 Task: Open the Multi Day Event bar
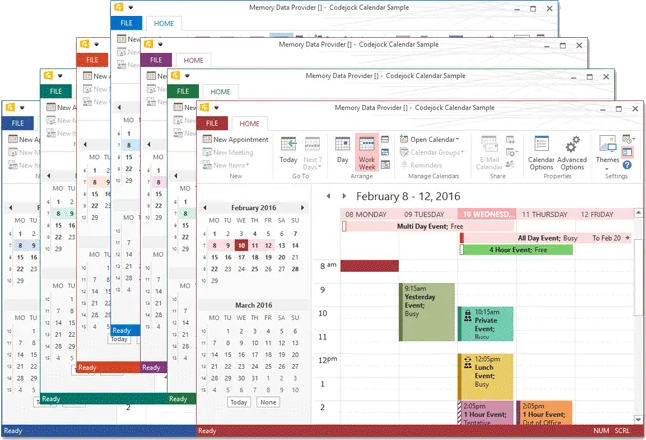428,226
